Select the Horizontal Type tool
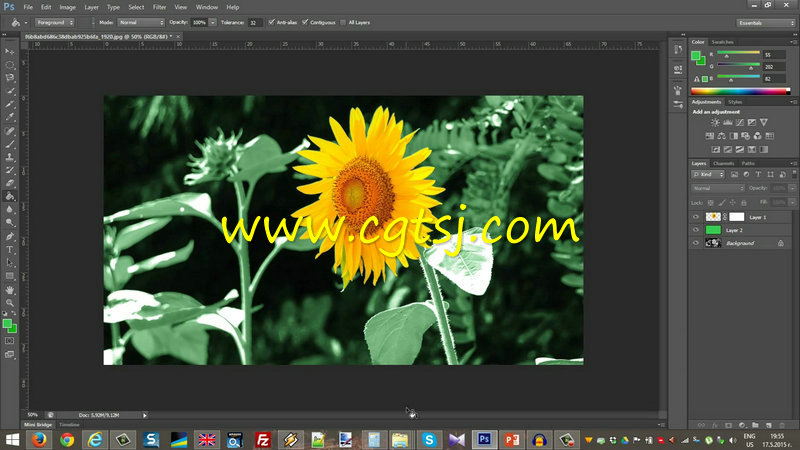The image size is (800, 450). [x=10, y=249]
